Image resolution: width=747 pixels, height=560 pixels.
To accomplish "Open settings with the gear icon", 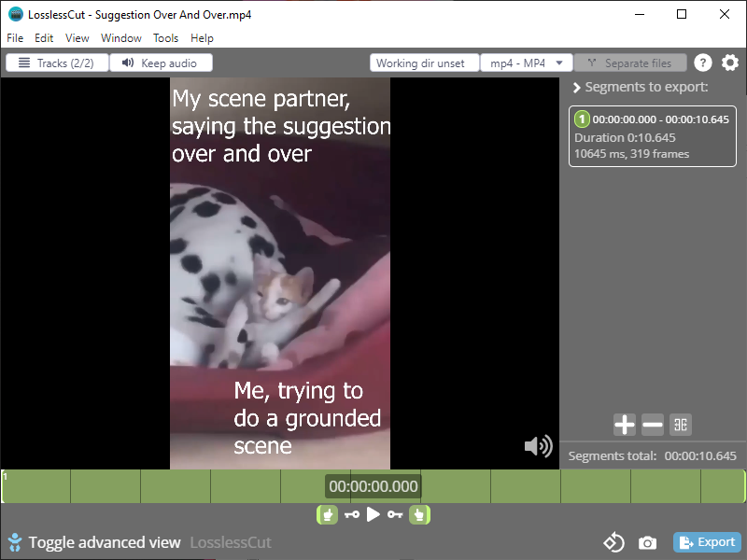I will (x=730, y=63).
